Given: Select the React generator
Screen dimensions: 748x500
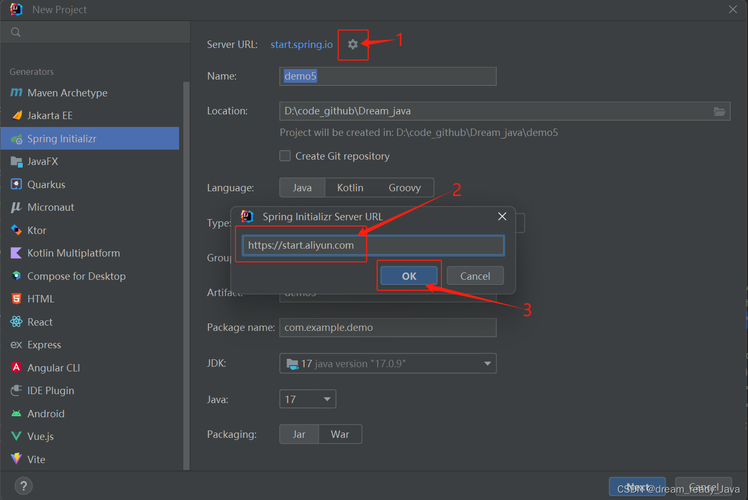Looking at the screenshot, I should (40, 322).
